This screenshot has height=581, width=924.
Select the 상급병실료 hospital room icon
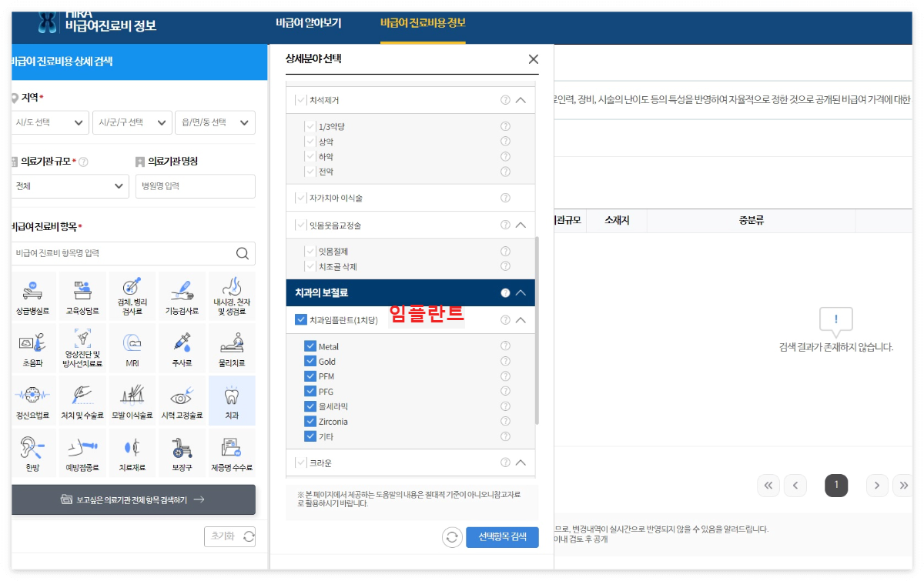click(32, 296)
